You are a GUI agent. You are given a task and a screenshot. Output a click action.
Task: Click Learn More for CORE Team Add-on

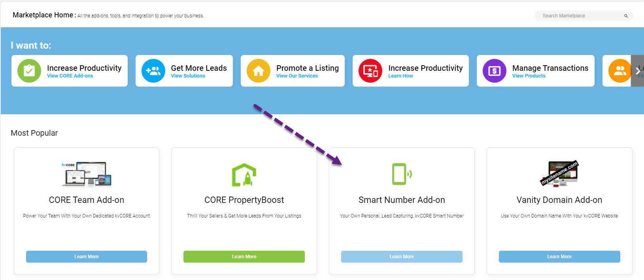pos(87,257)
